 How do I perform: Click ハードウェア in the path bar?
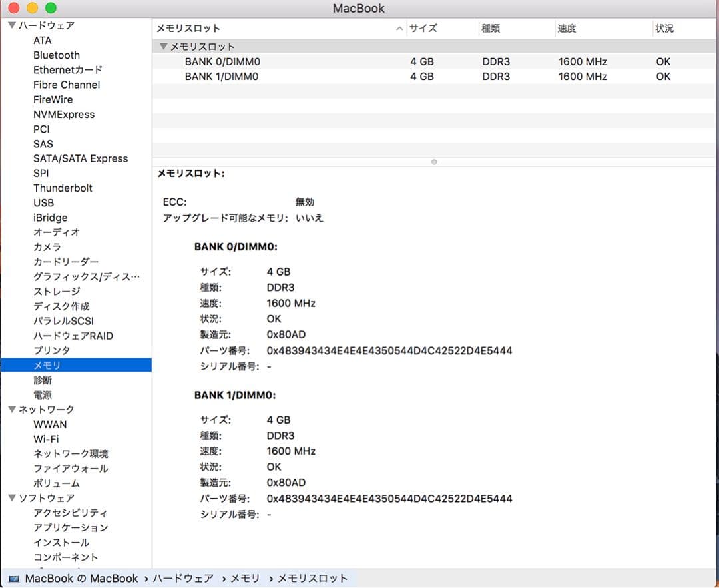click(184, 579)
